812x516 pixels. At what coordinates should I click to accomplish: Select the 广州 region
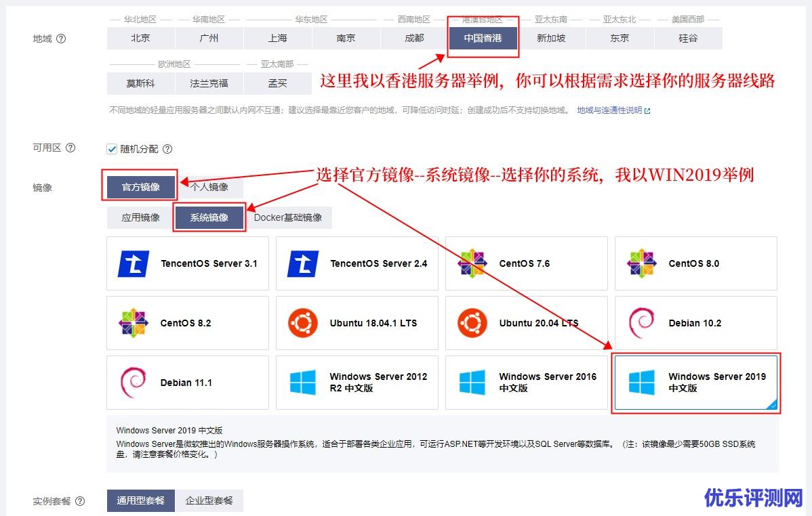point(209,39)
